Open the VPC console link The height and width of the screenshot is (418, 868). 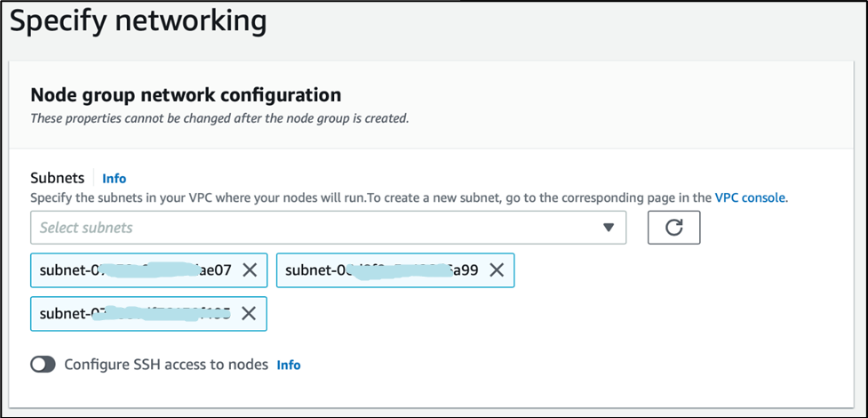coord(751,197)
